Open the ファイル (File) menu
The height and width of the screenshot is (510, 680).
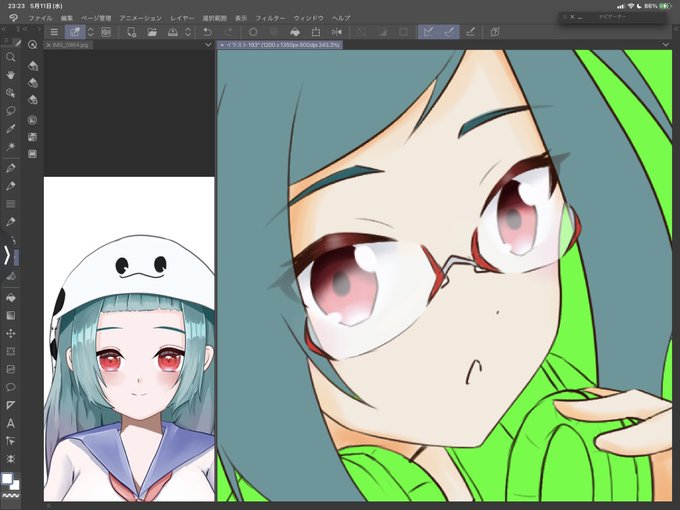[40, 18]
